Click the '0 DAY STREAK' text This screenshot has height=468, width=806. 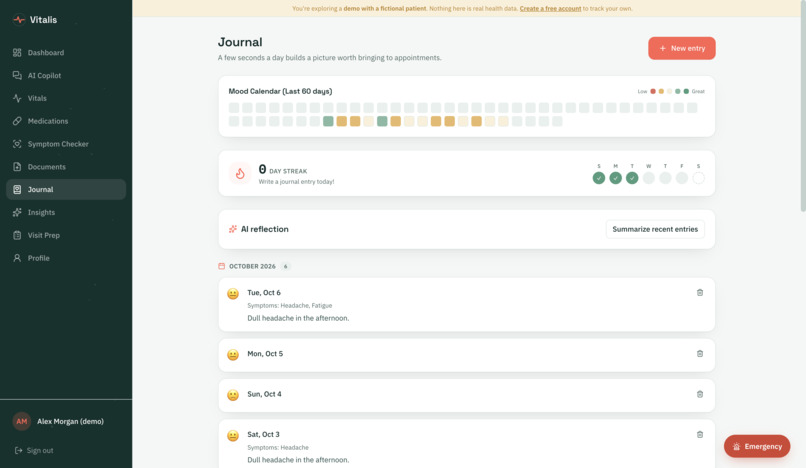tap(283, 170)
